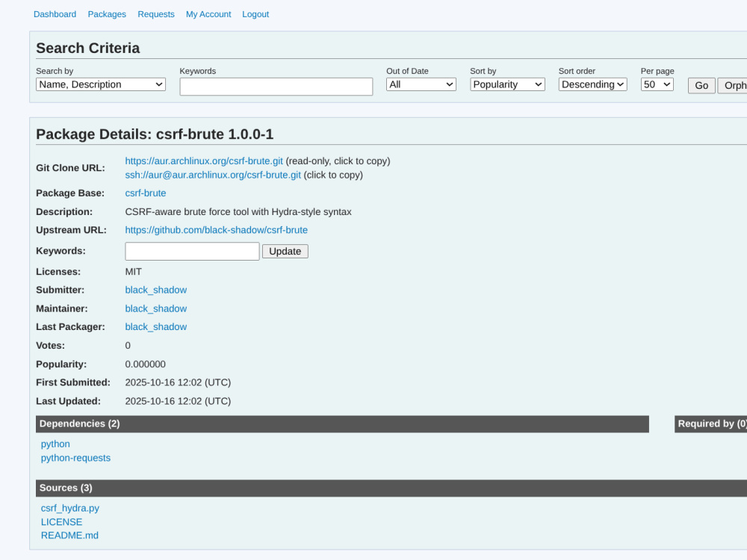This screenshot has width=747, height=560.
Task: Click the CSRF-aware brute force description text
Action: [x=238, y=212]
